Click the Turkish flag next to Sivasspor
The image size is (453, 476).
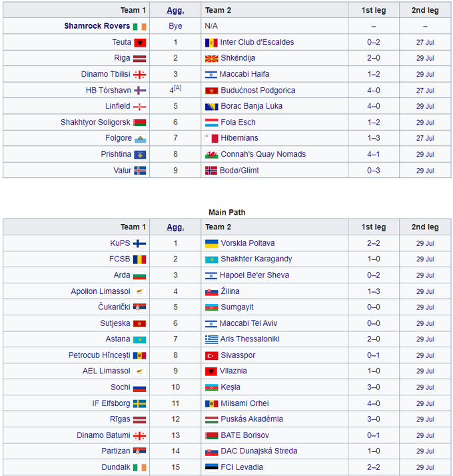pyautogui.click(x=211, y=355)
